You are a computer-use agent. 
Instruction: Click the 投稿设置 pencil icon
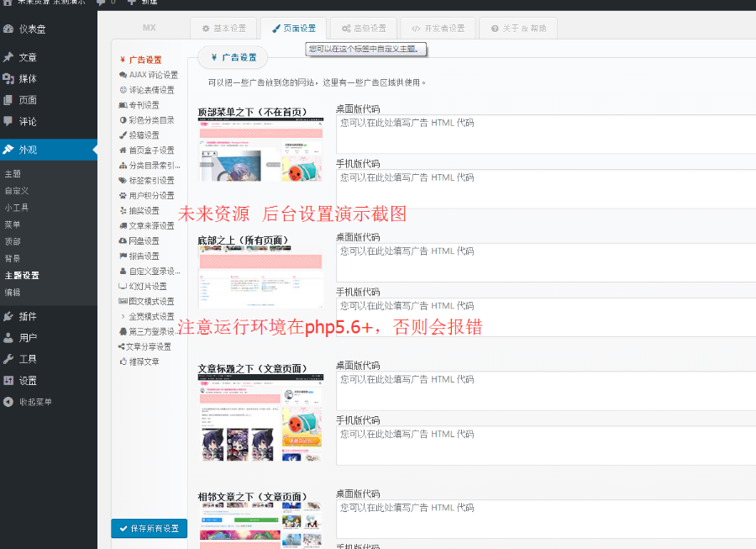[123, 135]
